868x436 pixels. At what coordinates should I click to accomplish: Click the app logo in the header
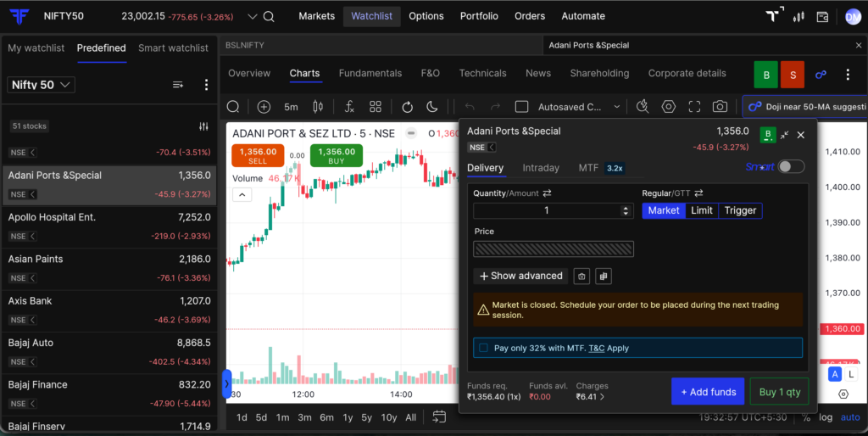pyautogui.click(x=19, y=17)
